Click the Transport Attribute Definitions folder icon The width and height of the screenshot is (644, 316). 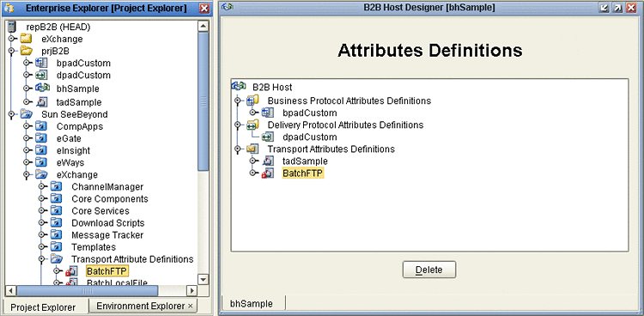(57, 259)
